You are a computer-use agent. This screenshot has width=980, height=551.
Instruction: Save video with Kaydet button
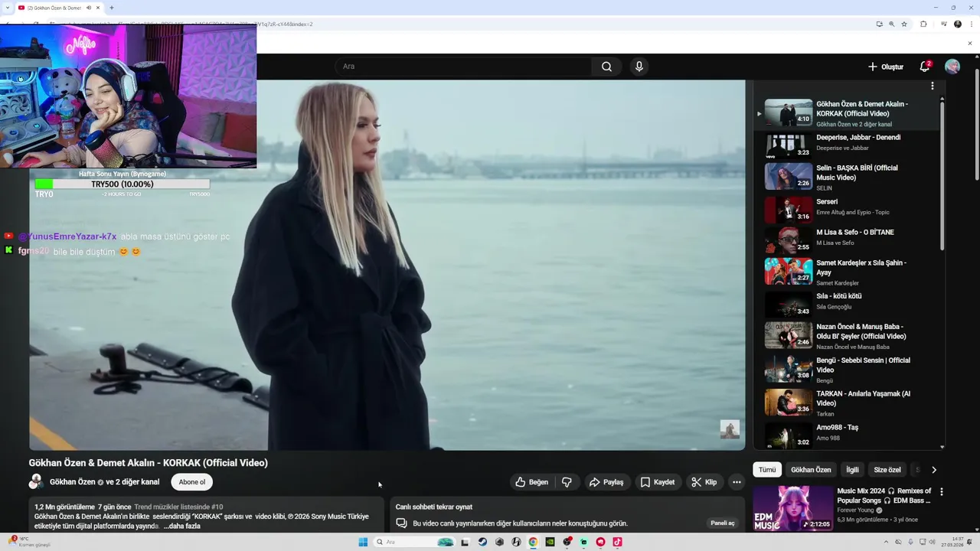point(658,482)
